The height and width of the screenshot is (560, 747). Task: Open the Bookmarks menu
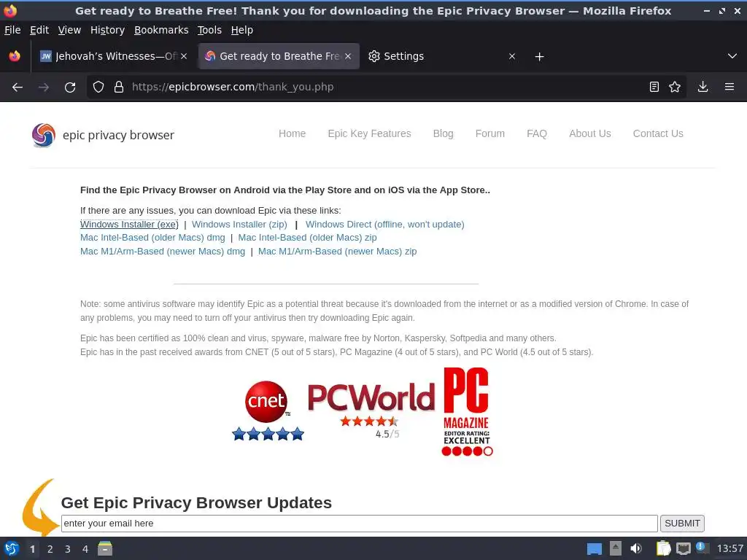coord(161,30)
